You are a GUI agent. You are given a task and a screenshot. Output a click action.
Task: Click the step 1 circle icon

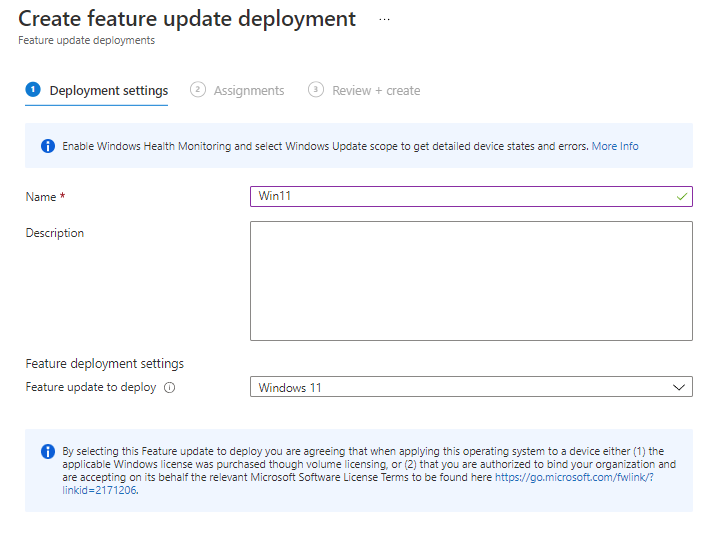tap(33, 90)
